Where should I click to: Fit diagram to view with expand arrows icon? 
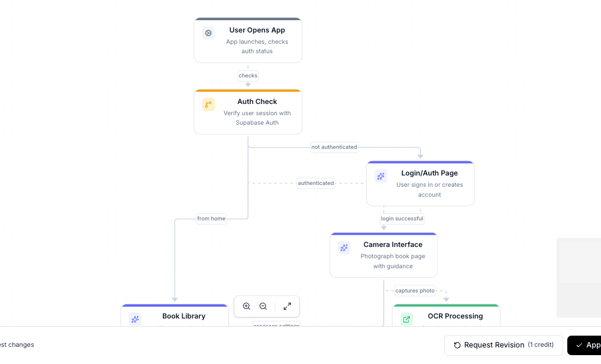pyautogui.click(x=287, y=306)
